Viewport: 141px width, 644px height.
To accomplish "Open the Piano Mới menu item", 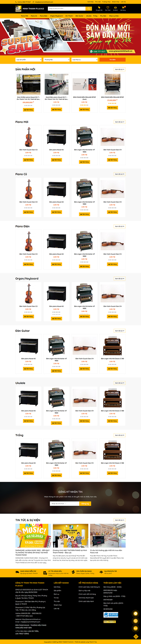I will coord(25,16).
